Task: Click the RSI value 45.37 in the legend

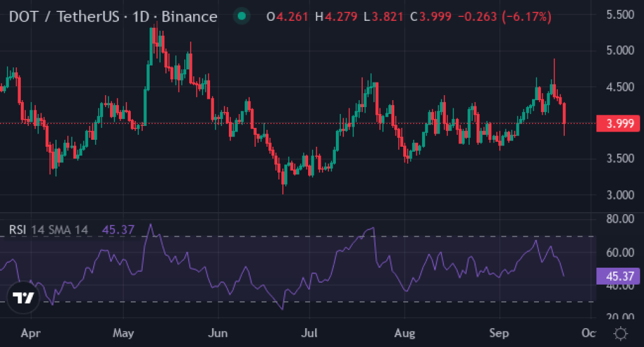Action: [x=118, y=229]
